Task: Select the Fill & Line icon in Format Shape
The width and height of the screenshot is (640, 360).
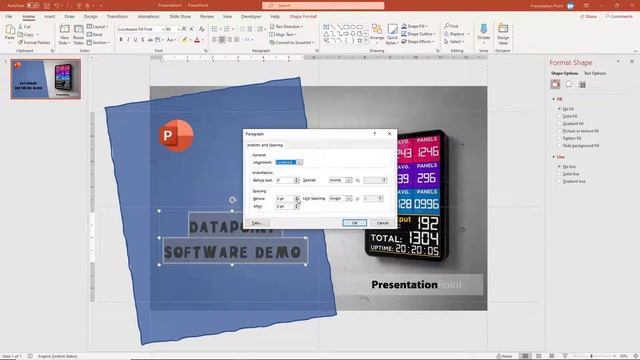Action: pyautogui.click(x=555, y=84)
